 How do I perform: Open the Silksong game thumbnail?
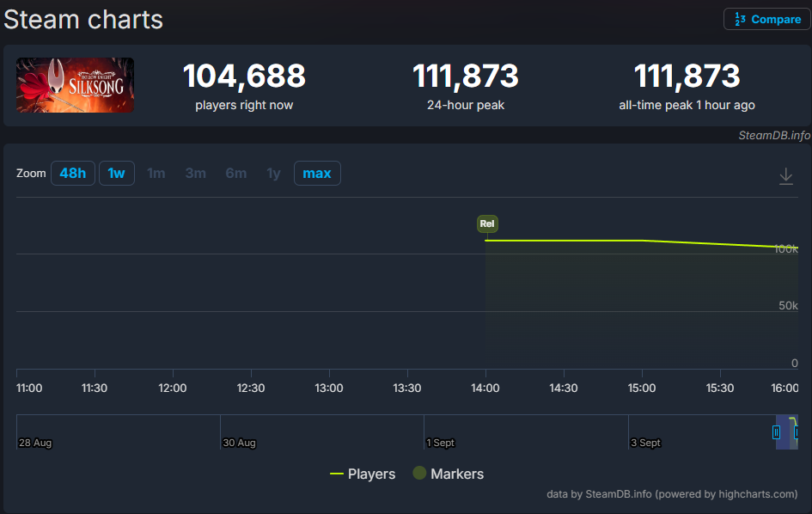pyautogui.click(x=75, y=85)
